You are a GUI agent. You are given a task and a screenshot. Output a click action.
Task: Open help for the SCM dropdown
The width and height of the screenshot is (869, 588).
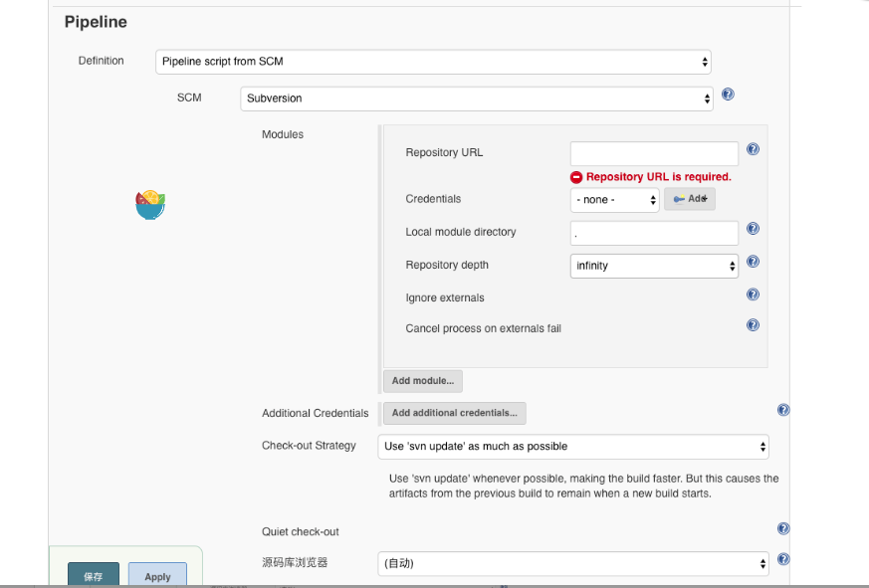pos(728,95)
